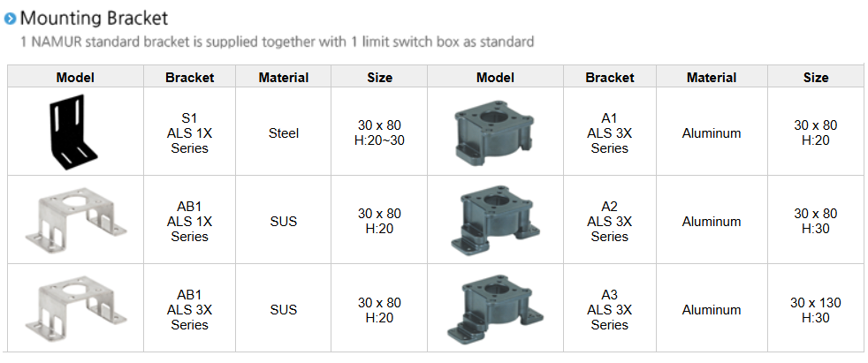Click the A2 ALS 3X Series cell
868x363 pixels.
point(609,222)
